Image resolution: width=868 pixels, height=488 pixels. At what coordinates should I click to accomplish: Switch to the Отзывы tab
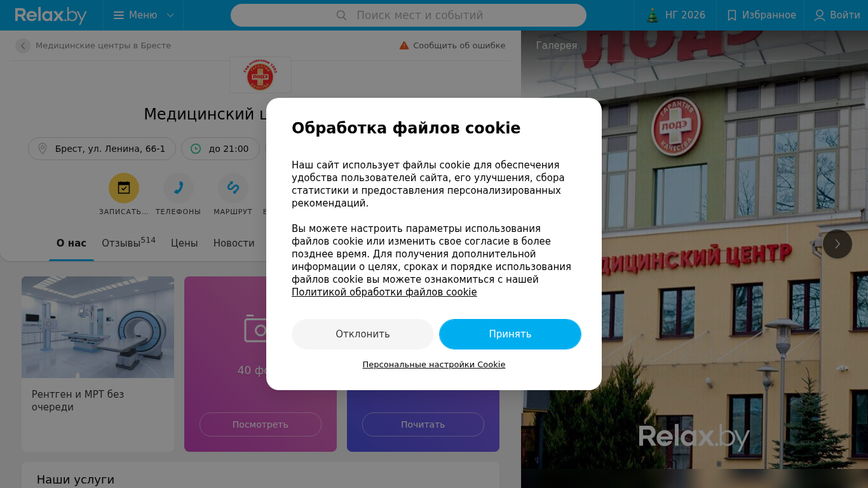pos(128,243)
